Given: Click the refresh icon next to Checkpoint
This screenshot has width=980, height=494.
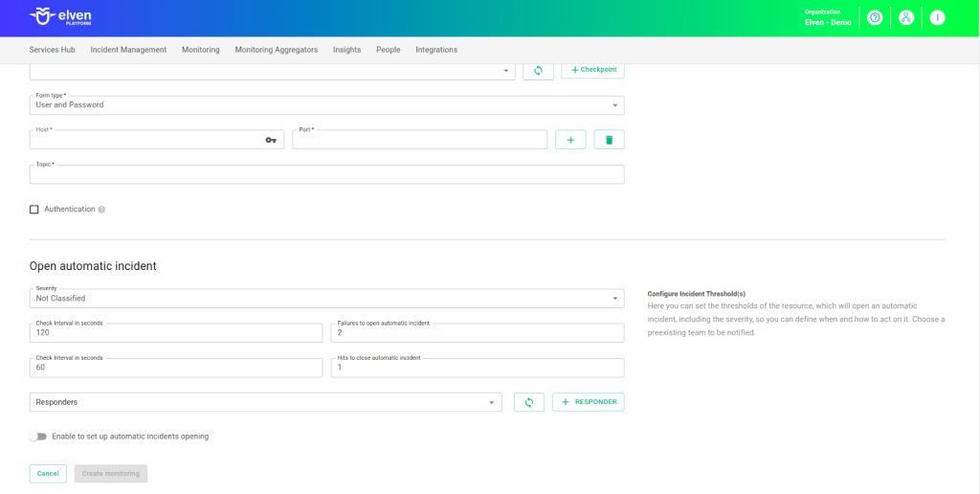Looking at the screenshot, I should pos(538,70).
